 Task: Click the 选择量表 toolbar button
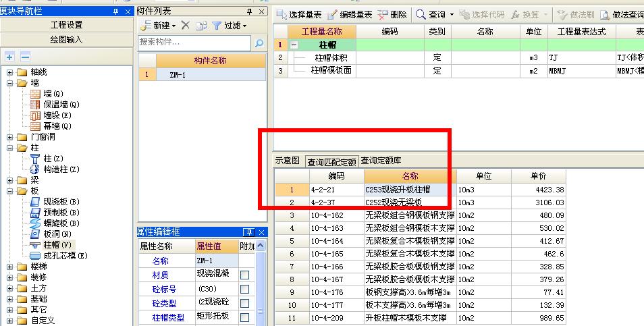click(x=298, y=15)
